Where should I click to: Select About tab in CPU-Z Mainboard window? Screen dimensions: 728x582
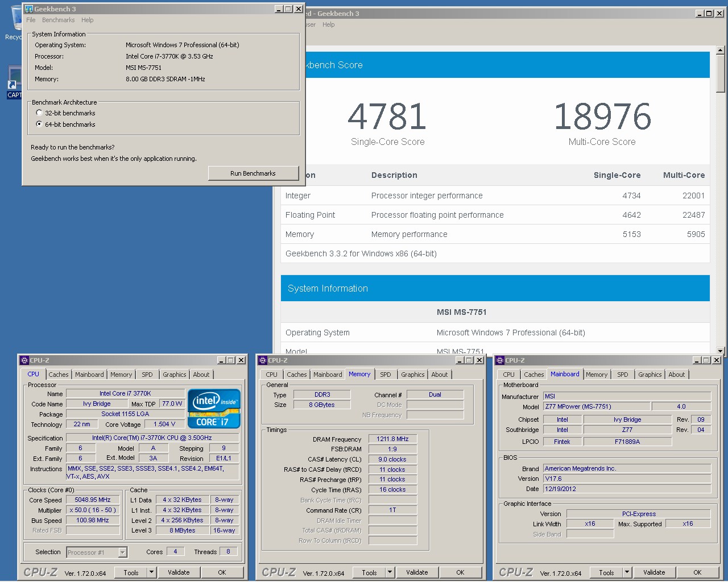(x=677, y=375)
